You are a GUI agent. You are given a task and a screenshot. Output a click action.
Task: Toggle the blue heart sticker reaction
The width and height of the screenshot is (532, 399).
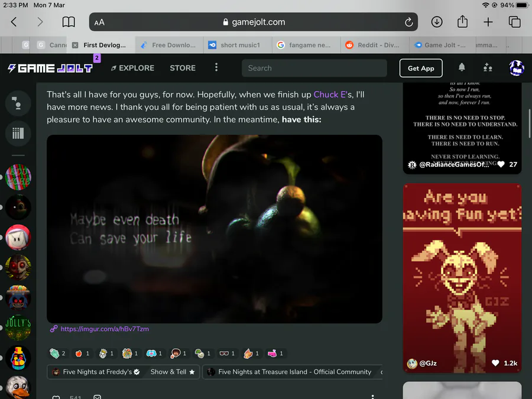click(x=154, y=353)
